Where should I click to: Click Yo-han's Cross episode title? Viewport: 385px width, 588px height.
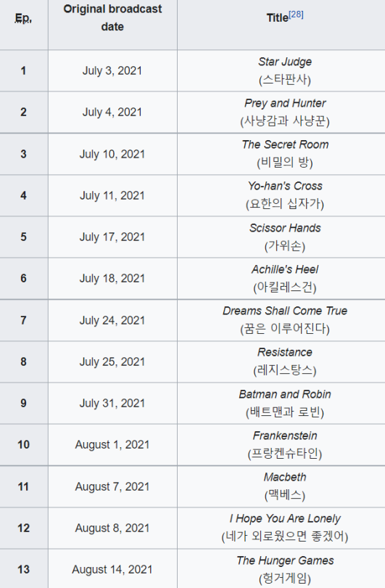[285, 186]
